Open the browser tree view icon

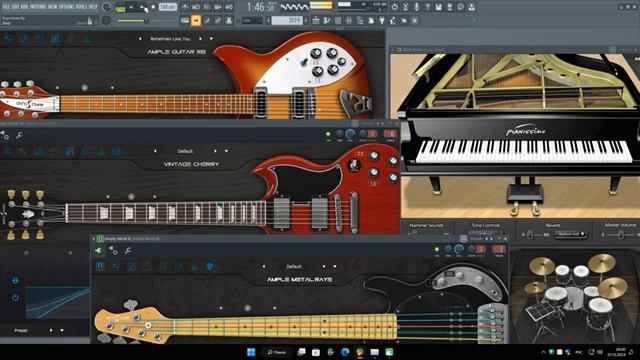coord(360,20)
